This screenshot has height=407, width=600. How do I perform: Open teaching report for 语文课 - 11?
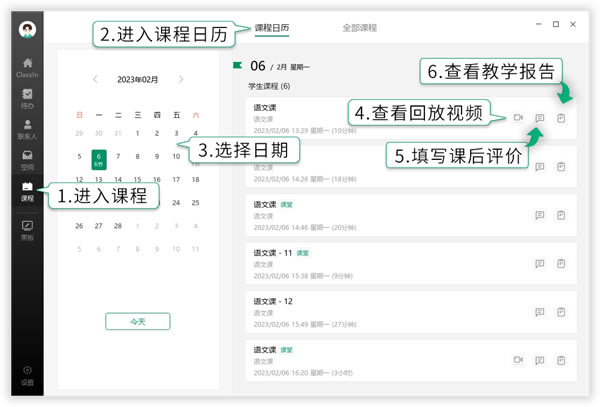561,263
